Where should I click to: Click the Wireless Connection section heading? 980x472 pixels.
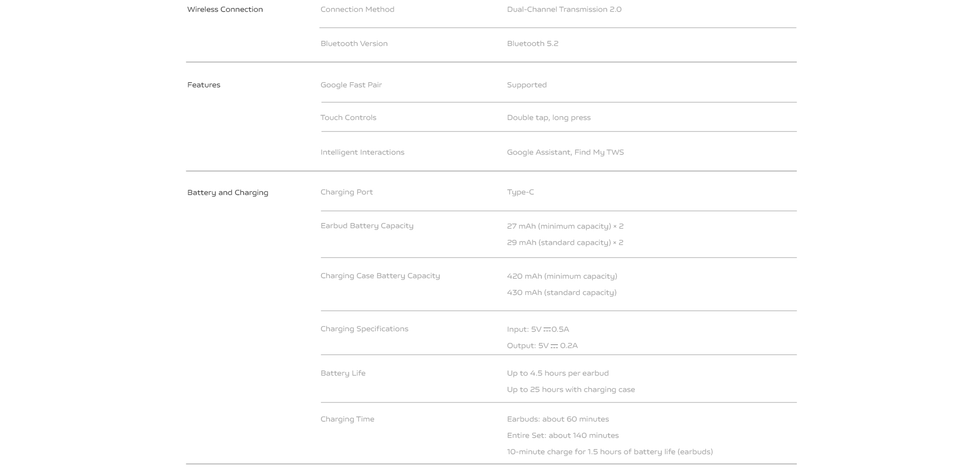coord(225,9)
